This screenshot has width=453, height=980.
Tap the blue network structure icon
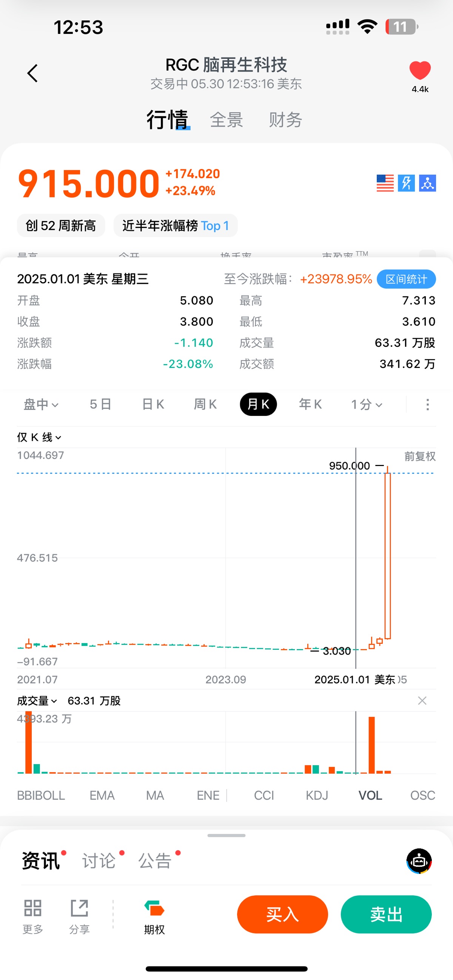[x=427, y=183]
